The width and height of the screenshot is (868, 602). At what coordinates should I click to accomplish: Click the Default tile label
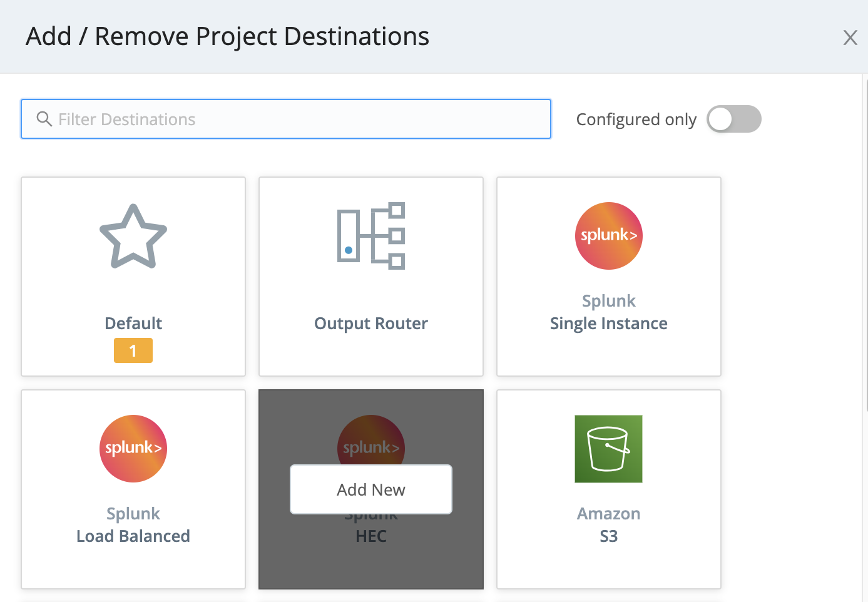pyautogui.click(x=133, y=324)
